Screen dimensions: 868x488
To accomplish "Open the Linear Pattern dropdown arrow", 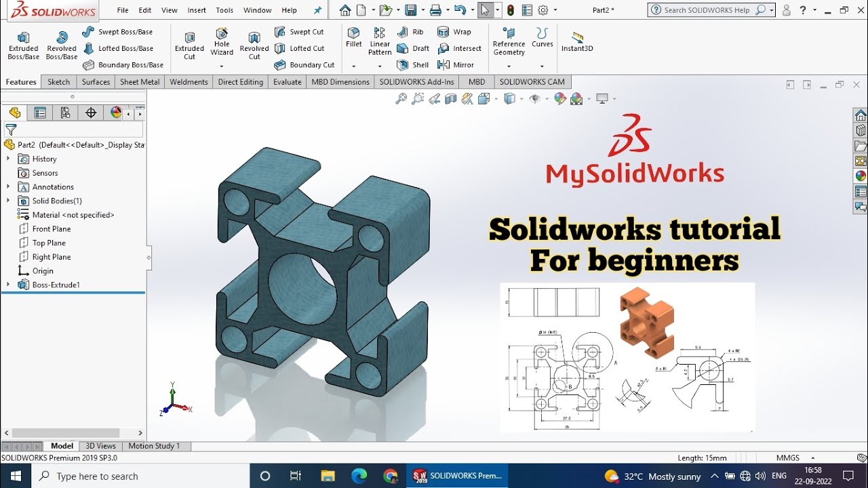I will coord(380,66).
